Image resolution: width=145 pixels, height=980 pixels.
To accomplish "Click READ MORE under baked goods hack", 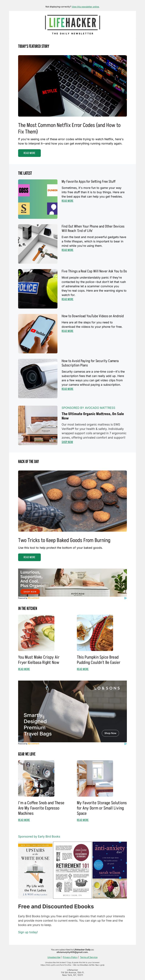I will pos(29,557).
